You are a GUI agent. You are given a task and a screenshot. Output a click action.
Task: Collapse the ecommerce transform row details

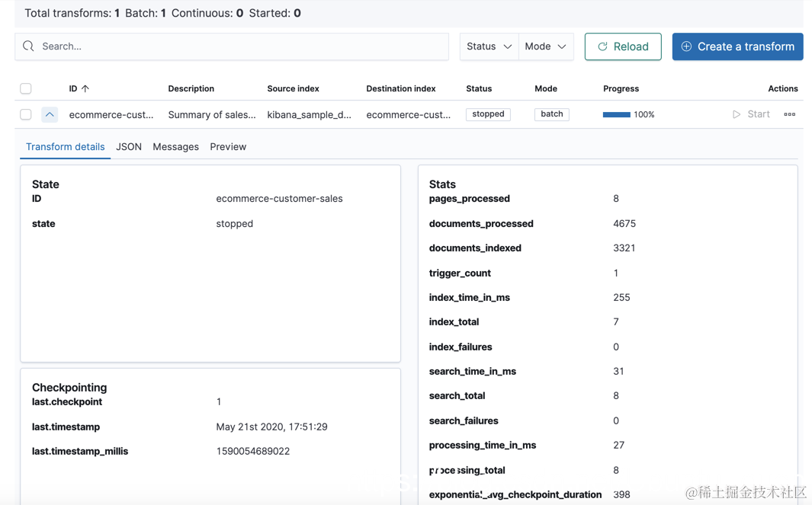pos(50,114)
